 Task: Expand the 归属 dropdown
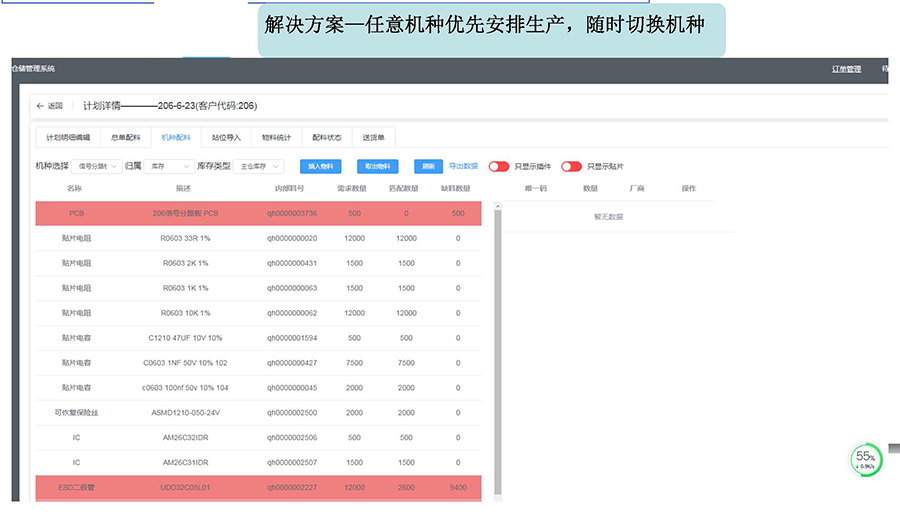168,167
